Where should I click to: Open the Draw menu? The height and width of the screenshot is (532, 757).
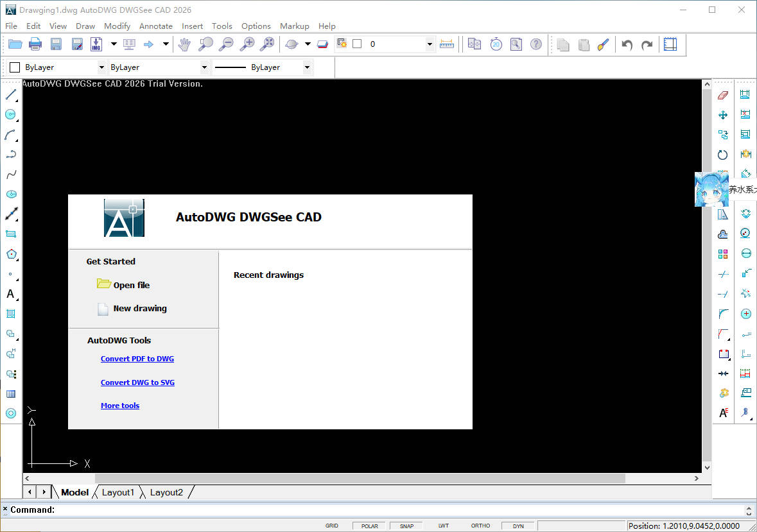pos(85,26)
